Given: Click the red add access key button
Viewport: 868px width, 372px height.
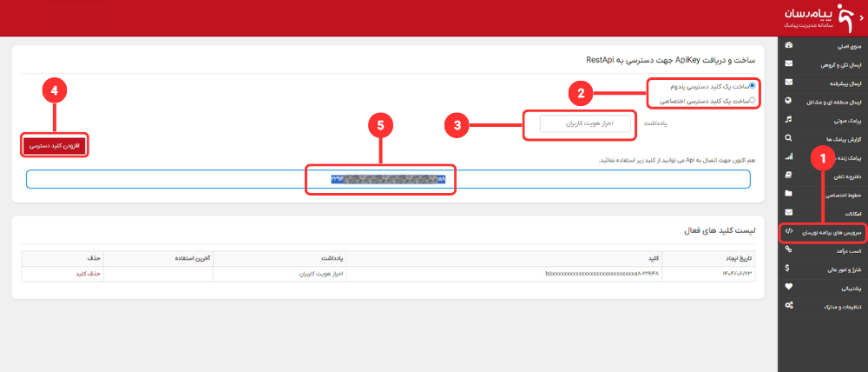Looking at the screenshot, I should click(x=56, y=146).
